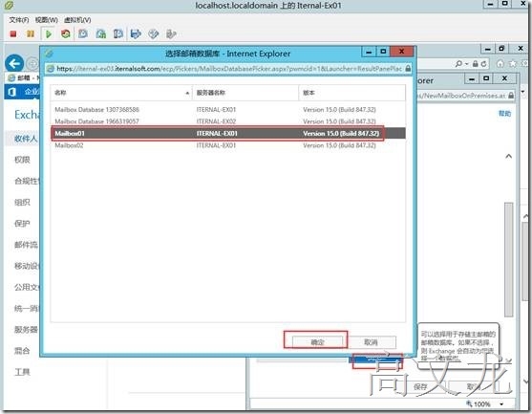
Task: Click the USB device connect toolbar icon
Action: (x=171, y=34)
